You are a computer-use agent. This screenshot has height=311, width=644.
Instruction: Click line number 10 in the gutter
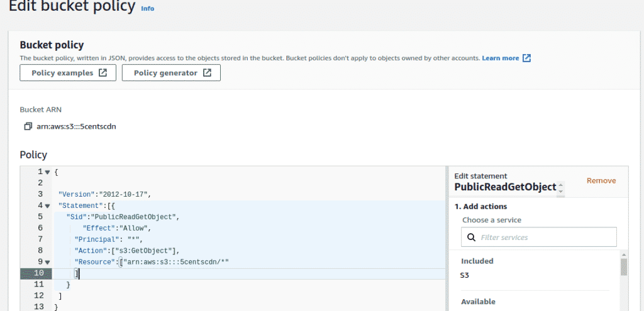tap(39, 273)
